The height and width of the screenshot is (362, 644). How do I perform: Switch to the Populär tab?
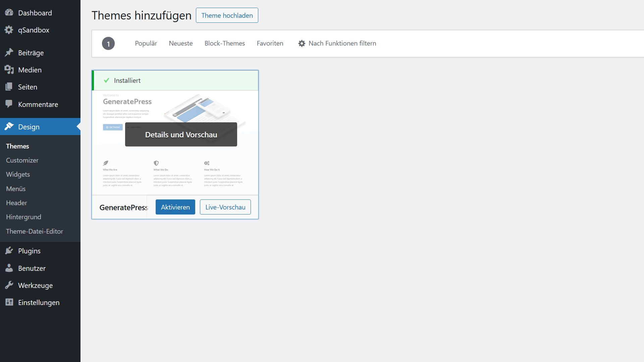[x=146, y=44]
